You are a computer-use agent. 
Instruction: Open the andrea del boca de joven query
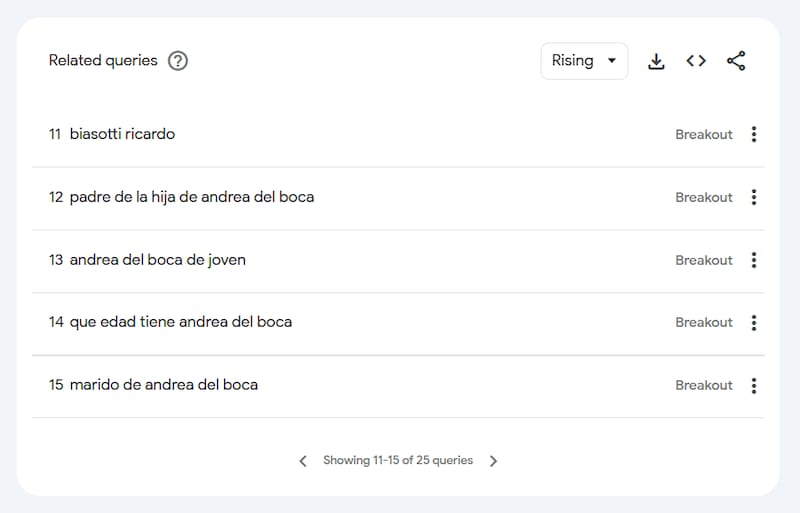click(x=158, y=260)
